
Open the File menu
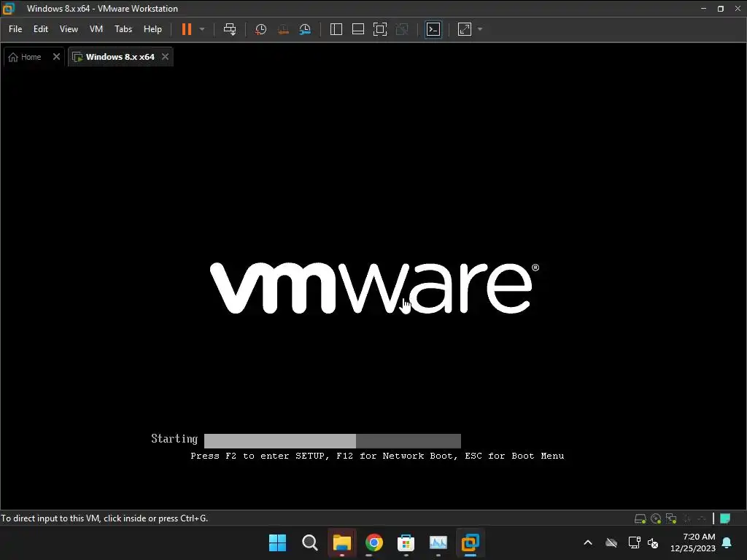click(x=15, y=29)
